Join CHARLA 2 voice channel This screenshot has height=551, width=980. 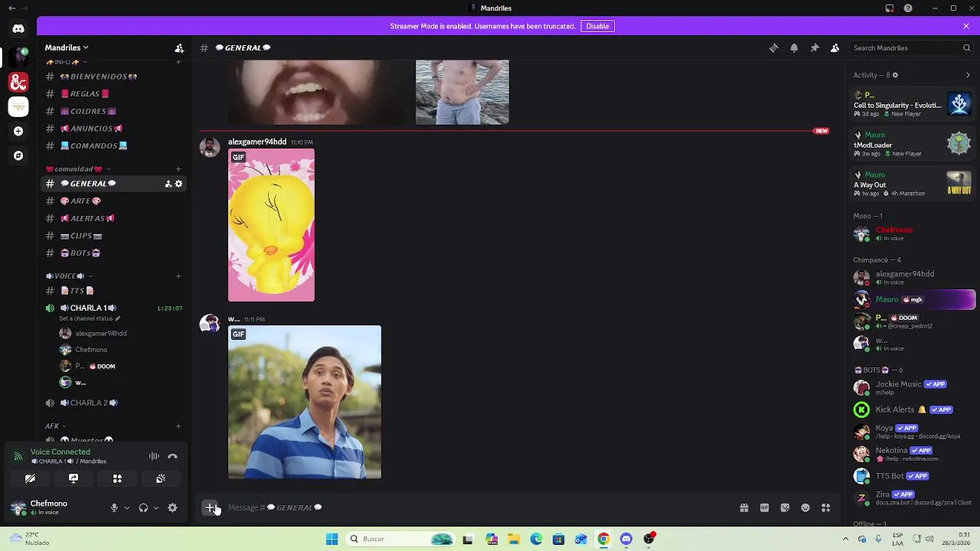(113, 403)
